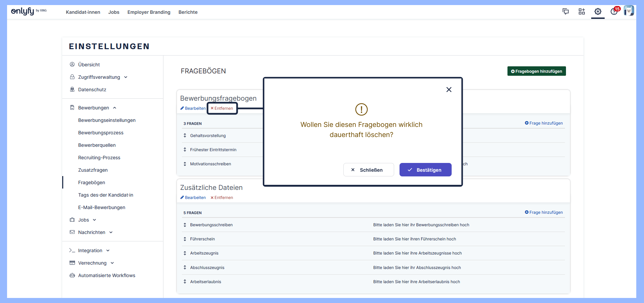Confirm deletion with Bestätigen button

425,170
